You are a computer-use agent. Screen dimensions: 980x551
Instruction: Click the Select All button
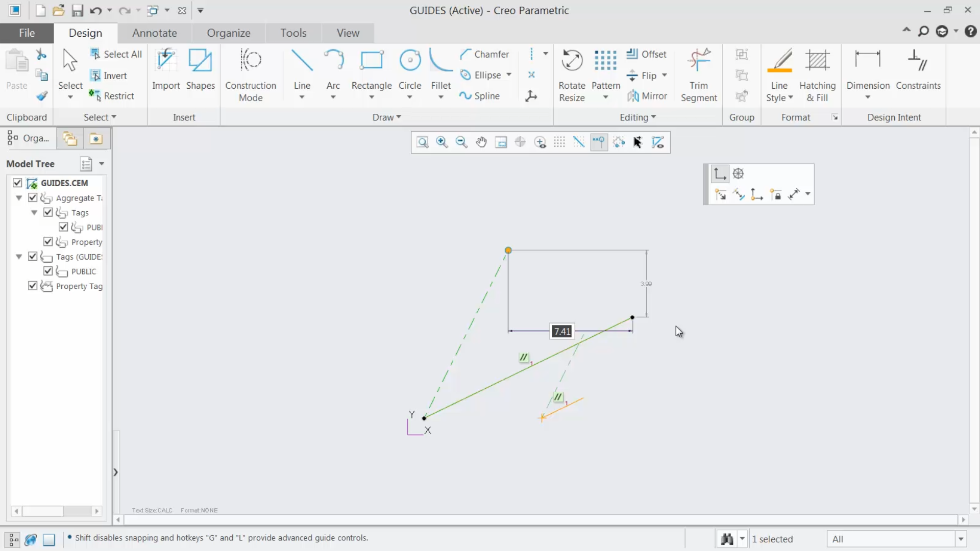pyautogui.click(x=116, y=54)
